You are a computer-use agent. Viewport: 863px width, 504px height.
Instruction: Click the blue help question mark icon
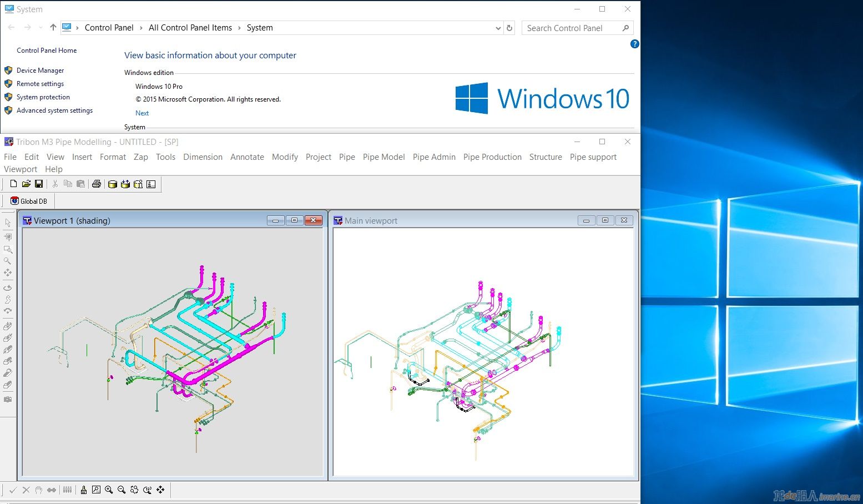(x=634, y=44)
